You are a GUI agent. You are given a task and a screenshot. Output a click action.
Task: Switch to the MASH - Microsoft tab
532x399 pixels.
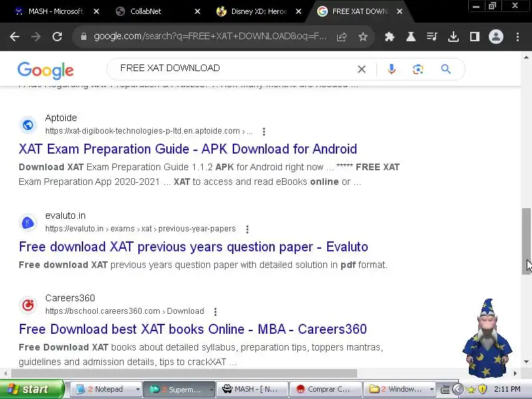pyautogui.click(x=55, y=11)
